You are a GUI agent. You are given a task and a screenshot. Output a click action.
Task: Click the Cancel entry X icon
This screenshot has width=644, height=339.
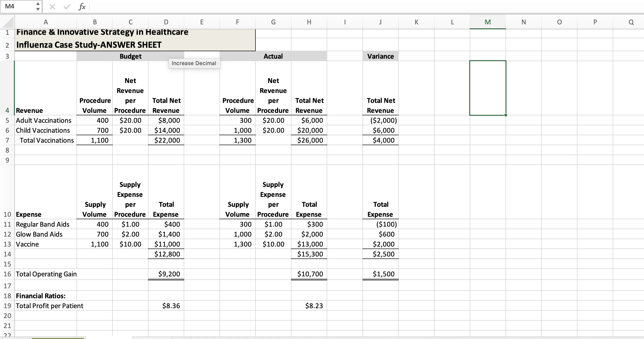pyautogui.click(x=52, y=7)
